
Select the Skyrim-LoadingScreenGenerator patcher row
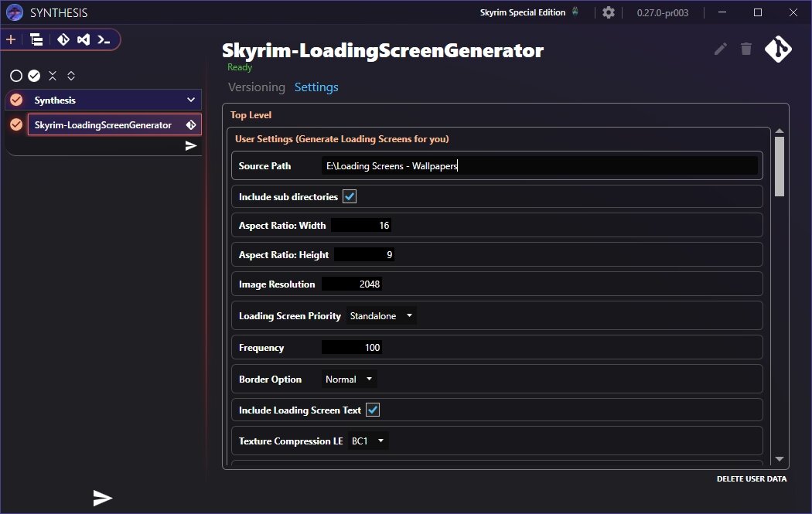pos(114,124)
